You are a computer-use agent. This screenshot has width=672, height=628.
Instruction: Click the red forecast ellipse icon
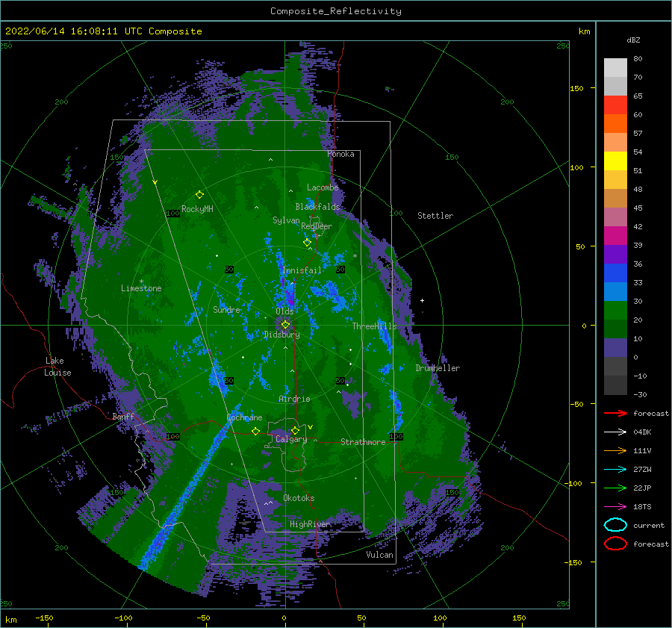point(615,544)
